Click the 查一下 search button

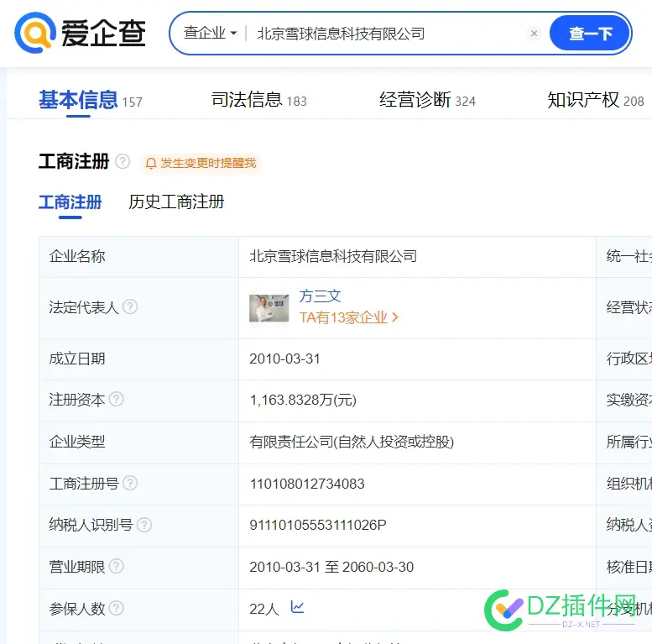pyautogui.click(x=589, y=34)
